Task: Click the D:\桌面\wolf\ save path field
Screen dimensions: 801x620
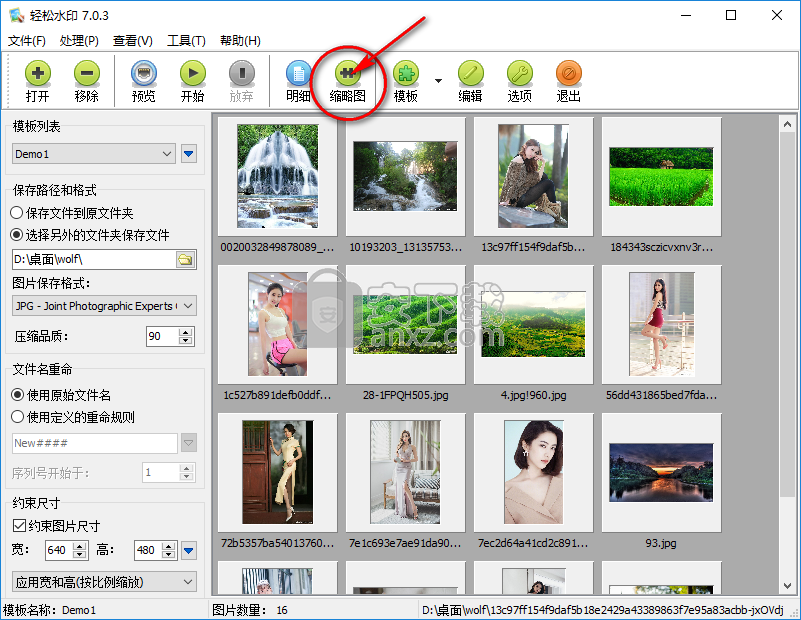Action: click(95, 259)
